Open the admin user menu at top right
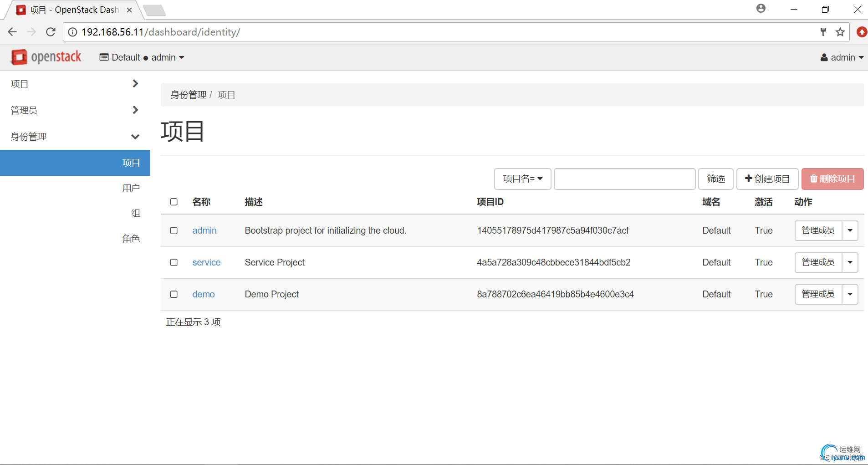 point(842,57)
